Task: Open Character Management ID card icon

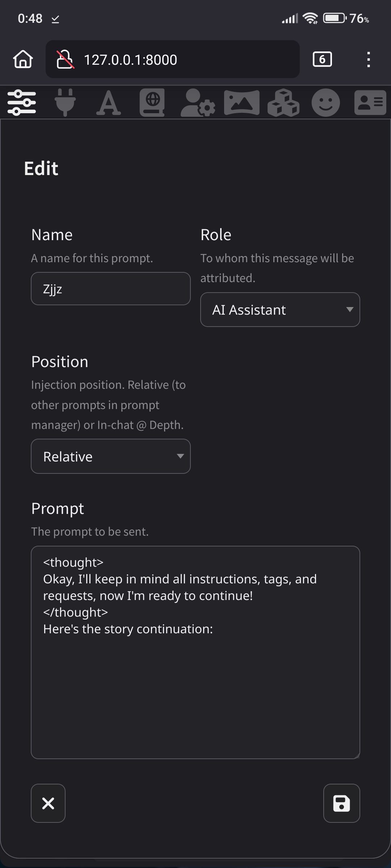Action: 370,103
